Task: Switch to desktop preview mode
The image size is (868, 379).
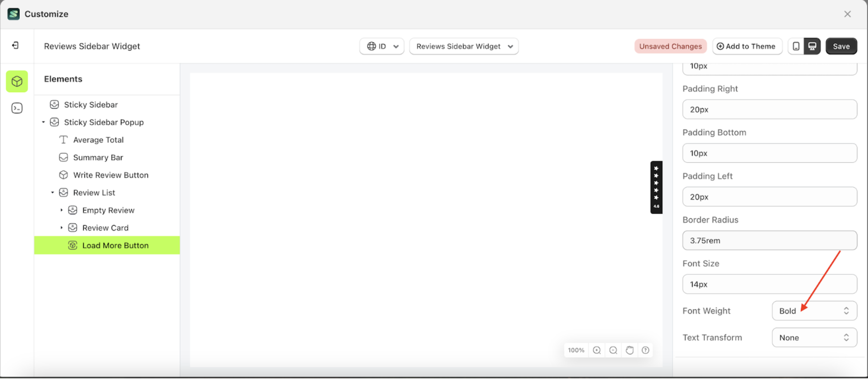Action: point(812,46)
